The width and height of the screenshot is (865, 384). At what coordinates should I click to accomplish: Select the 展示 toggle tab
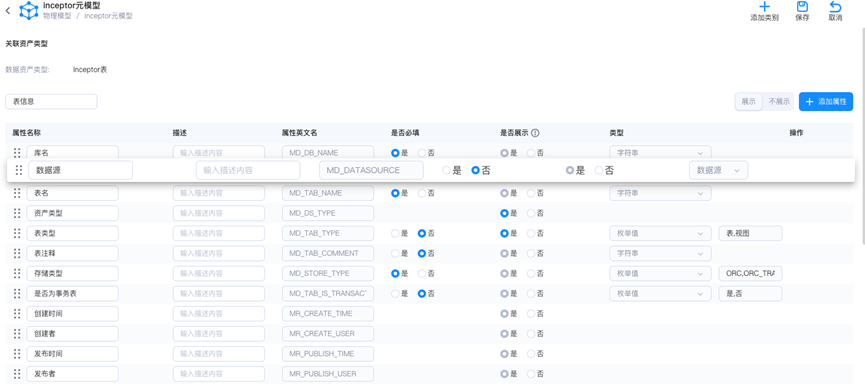tap(749, 102)
